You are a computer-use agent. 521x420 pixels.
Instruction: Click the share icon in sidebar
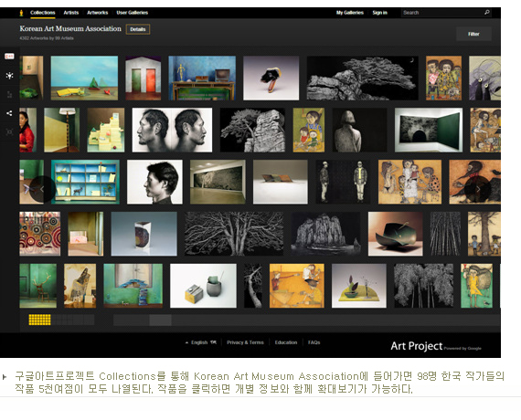coord(9,113)
